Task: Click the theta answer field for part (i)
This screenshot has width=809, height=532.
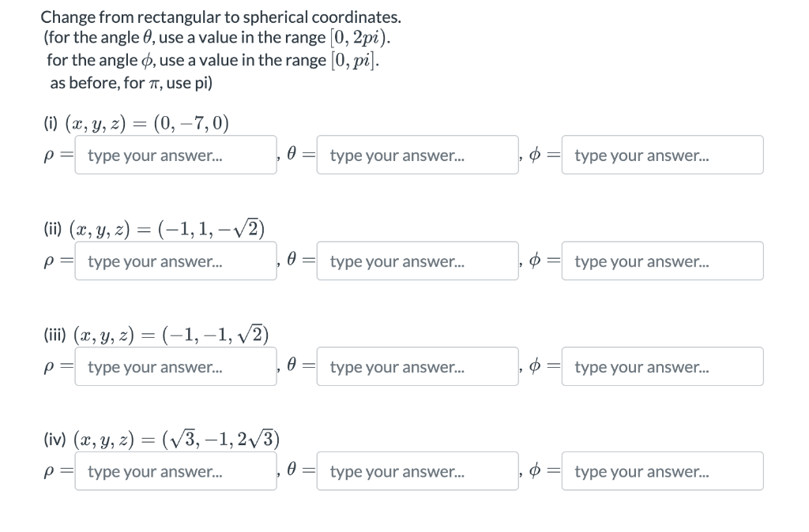Action: (x=418, y=155)
